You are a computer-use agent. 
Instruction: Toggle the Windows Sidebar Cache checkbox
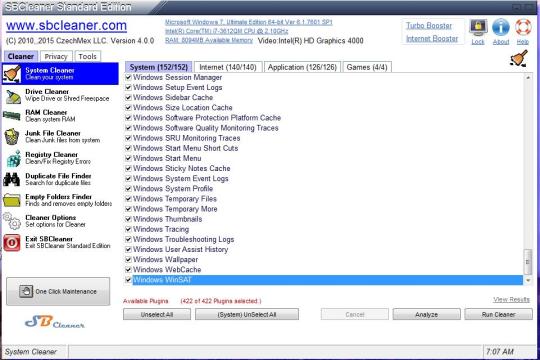[128, 97]
